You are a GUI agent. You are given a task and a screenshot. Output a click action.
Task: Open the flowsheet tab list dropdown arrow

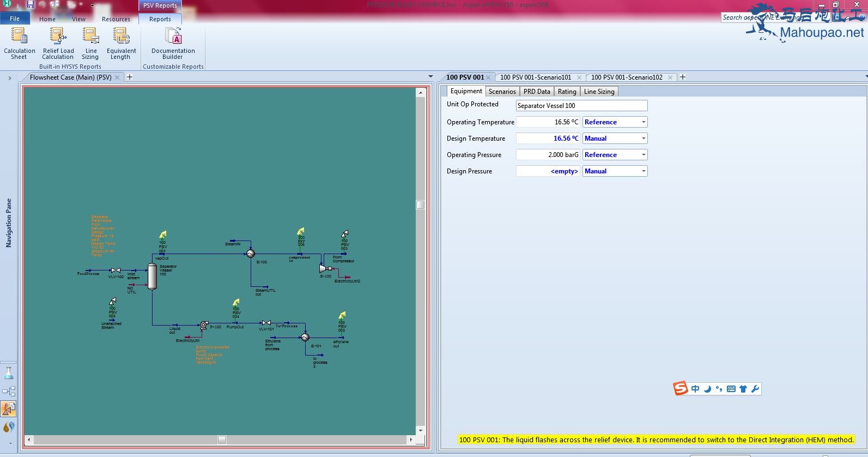[430, 77]
